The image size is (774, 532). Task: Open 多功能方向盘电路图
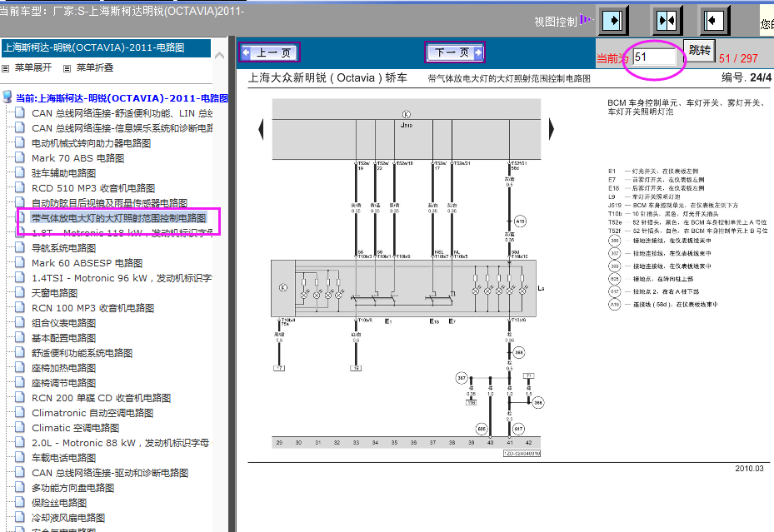(73, 488)
